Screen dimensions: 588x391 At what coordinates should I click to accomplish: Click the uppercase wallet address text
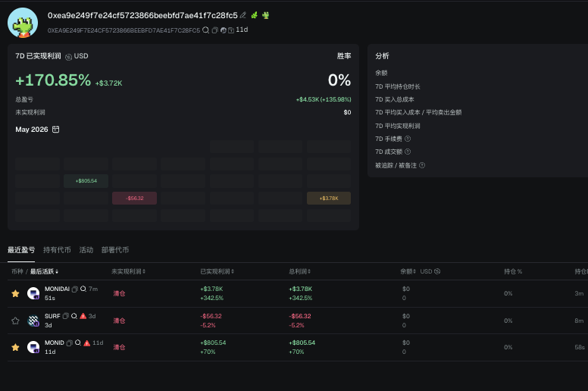(124, 30)
